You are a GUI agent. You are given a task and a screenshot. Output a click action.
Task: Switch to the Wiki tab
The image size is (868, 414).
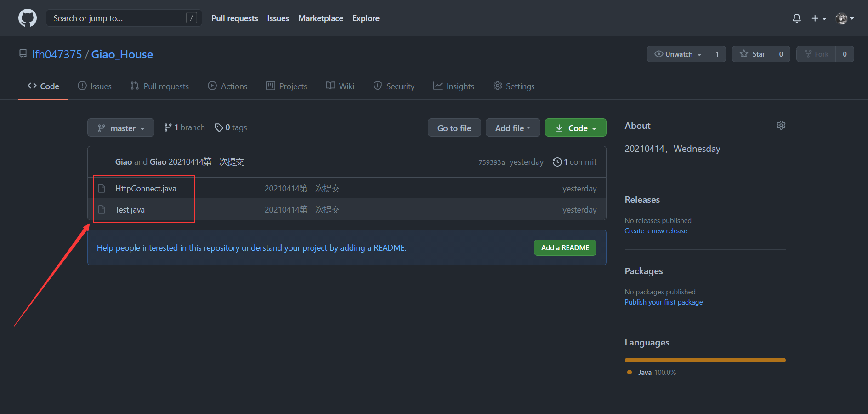[340, 86]
